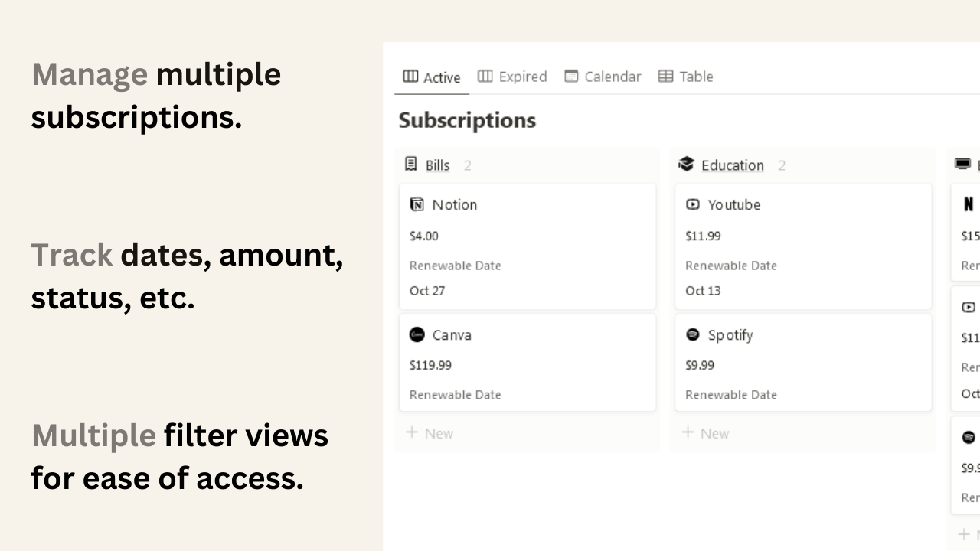Select the Active board tab
980x551 pixels.
coord(432,77)
